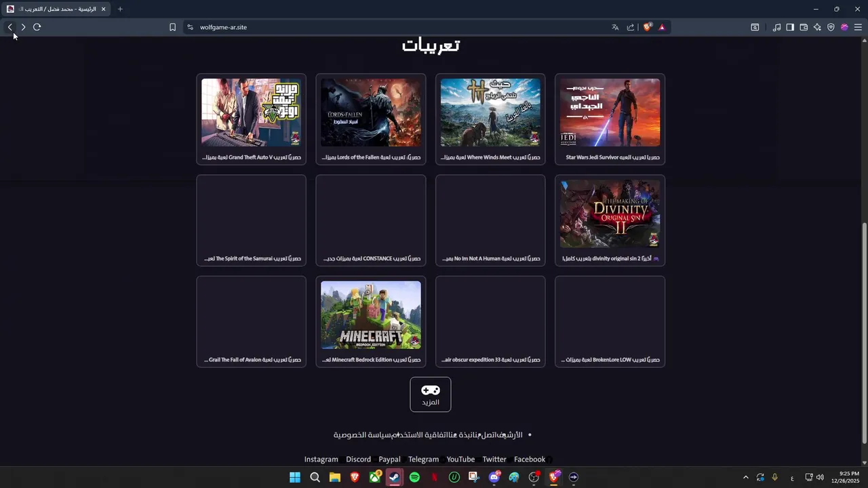The width and height of the screenshot is (868, 488).
Task: Open the site information icon beside URL
Action: point(190,27)
